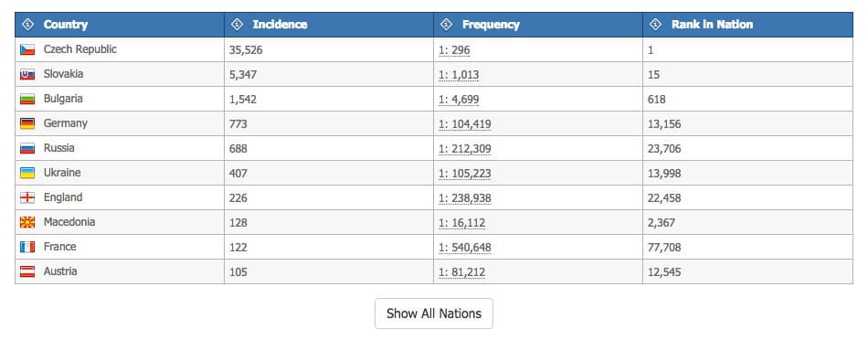Click the incidence value 773
Image resolution: width=868 pixels, height=340 pixels.
(238, 124)
